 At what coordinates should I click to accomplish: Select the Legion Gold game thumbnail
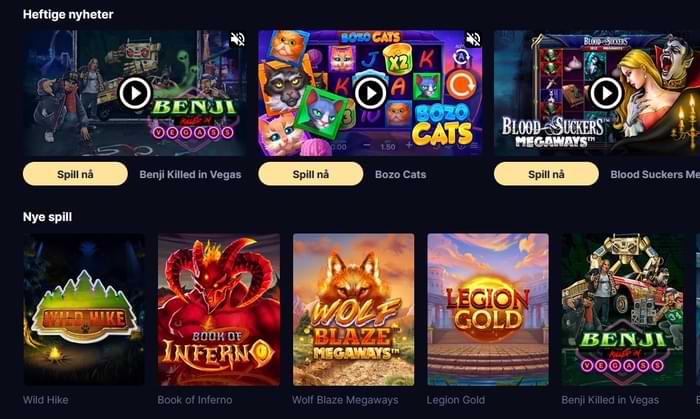tap(488, 309)
